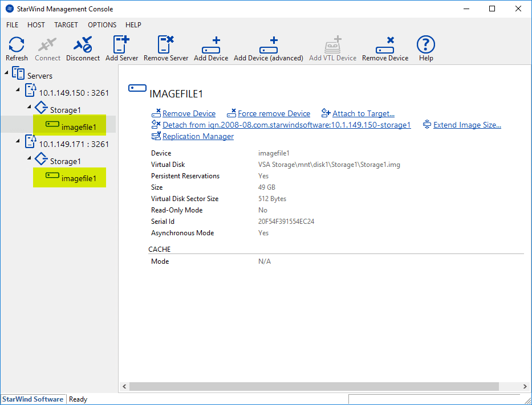Screen dimensions: 532x405
Task: Click the Refresh toolbar icon
Action: (x=17, y=45)
